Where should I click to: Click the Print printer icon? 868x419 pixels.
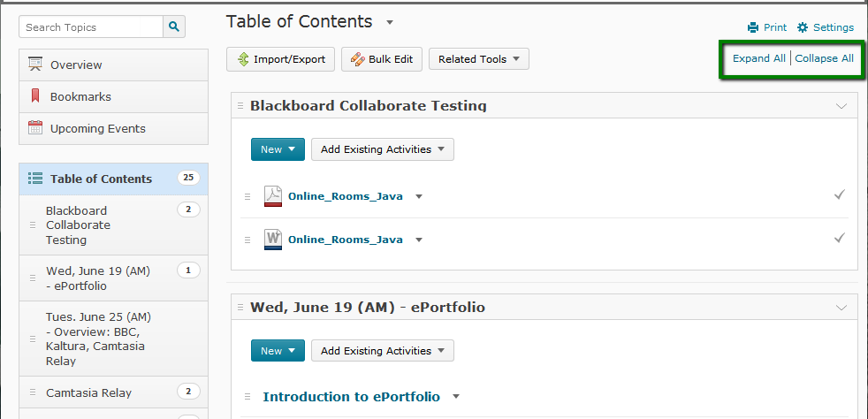tap(753, 27)
